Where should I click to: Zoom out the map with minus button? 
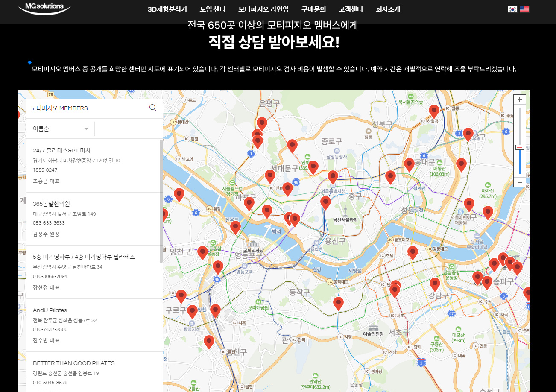point(520,182)
